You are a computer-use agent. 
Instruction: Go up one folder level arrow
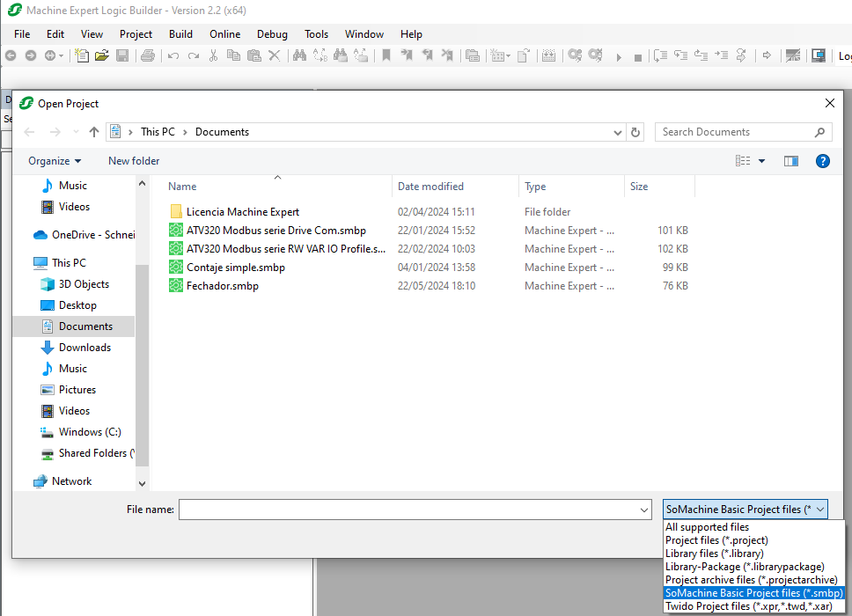(x=94, y=132)
